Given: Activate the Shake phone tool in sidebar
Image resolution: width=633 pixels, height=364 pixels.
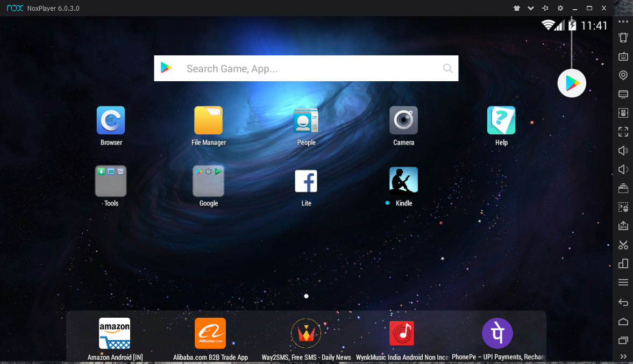Looking at the screenshot, I should click(x=623, y=38).
